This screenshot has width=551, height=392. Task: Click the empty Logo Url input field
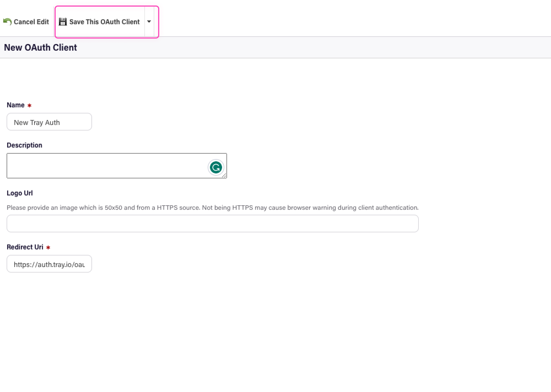tap(212, 224)
